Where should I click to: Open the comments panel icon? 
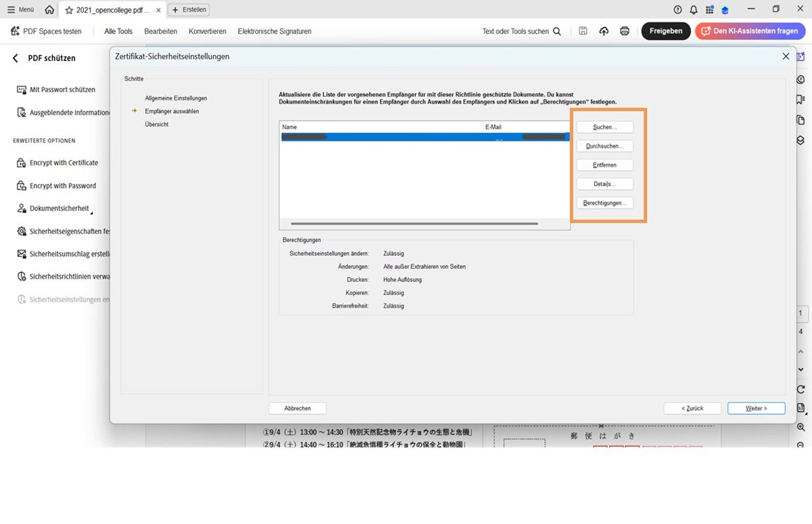coord(800,79)
